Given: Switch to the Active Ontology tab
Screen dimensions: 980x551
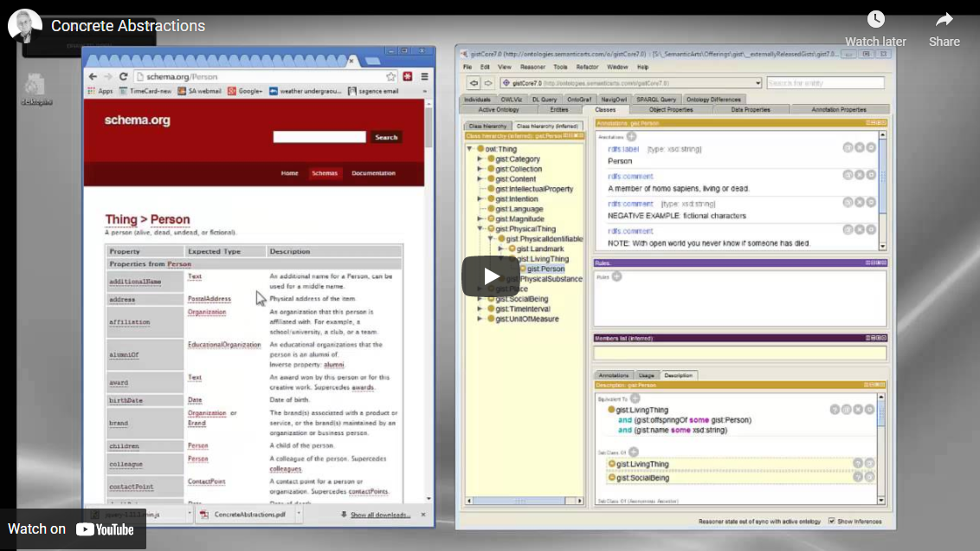Looking at the screenshot, I should pyautogui.click(x=499, y=109).
